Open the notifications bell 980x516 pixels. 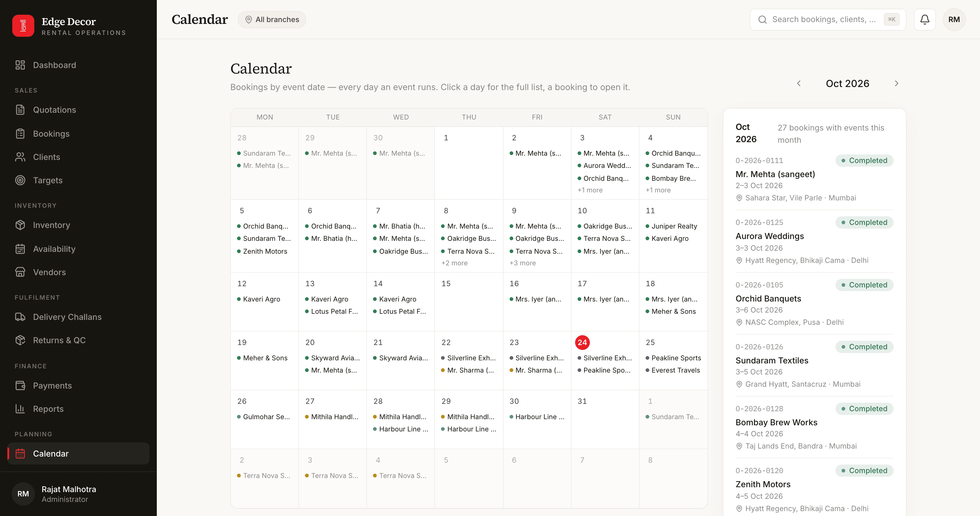pyautogui.click(x=925, y=19)
